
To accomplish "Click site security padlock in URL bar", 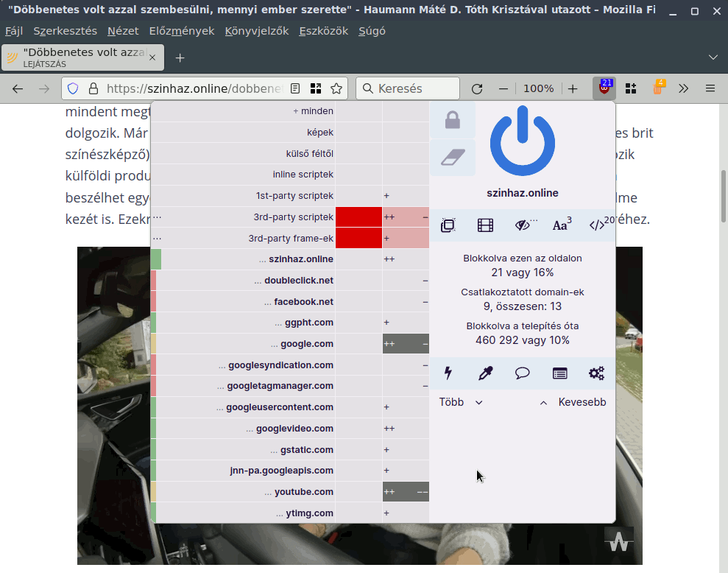I will pyautogui.click(x=93, y=88).
